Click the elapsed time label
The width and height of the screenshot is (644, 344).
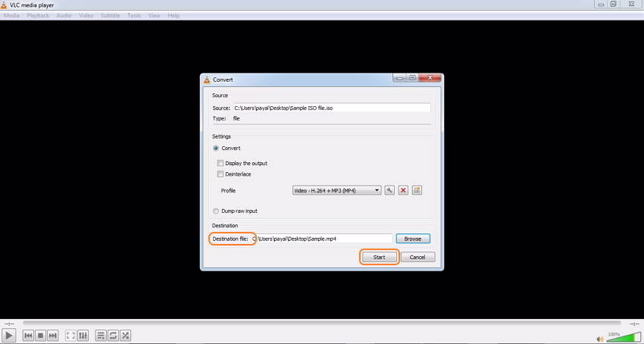tap(9, 324)
